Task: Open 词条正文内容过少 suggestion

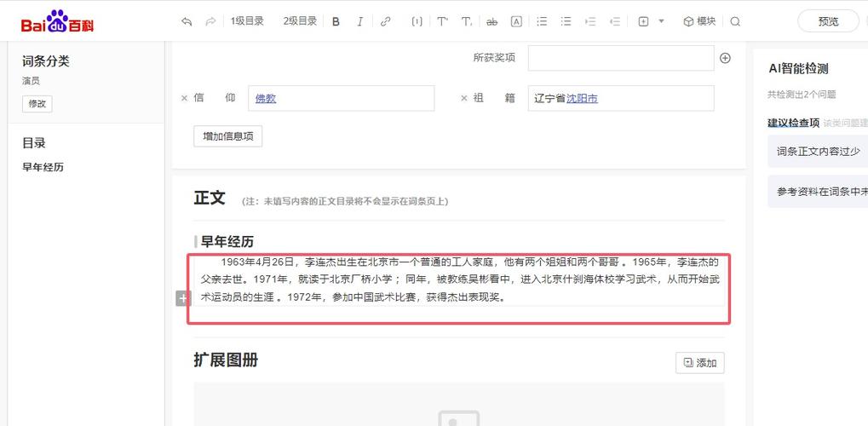Action: (x=819, y=152)
